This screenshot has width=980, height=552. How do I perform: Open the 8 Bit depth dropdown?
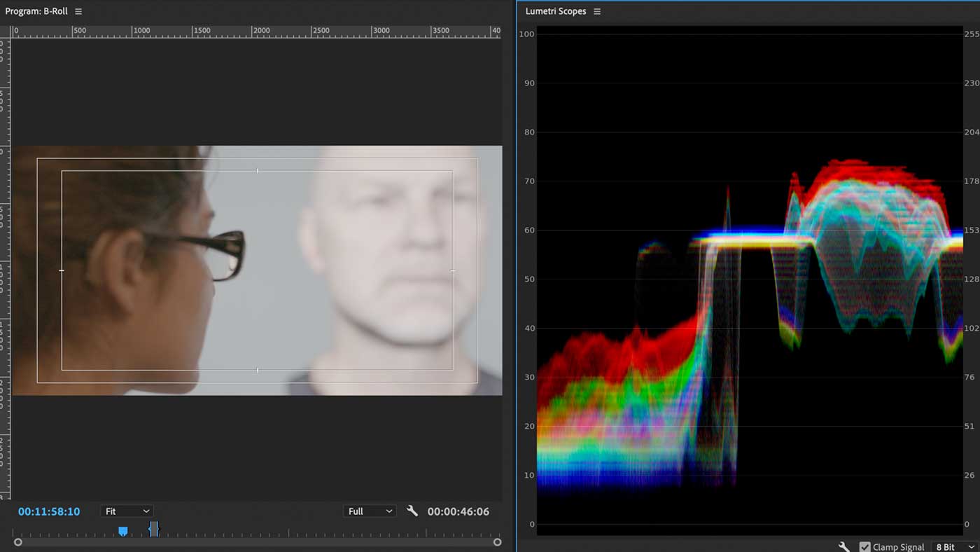(x=953, y=547)
